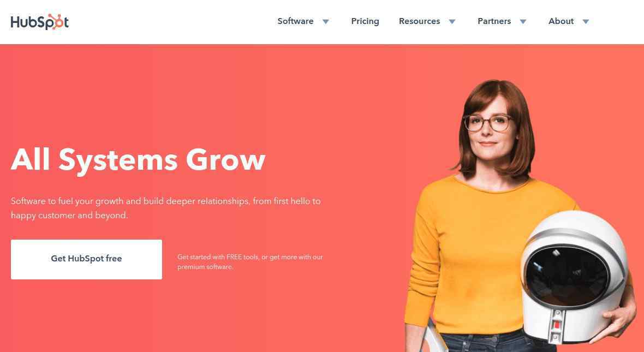Click the All Systems Grow headline
The width and height of the screenshot is (644, 352).
[x=138, y=160]
